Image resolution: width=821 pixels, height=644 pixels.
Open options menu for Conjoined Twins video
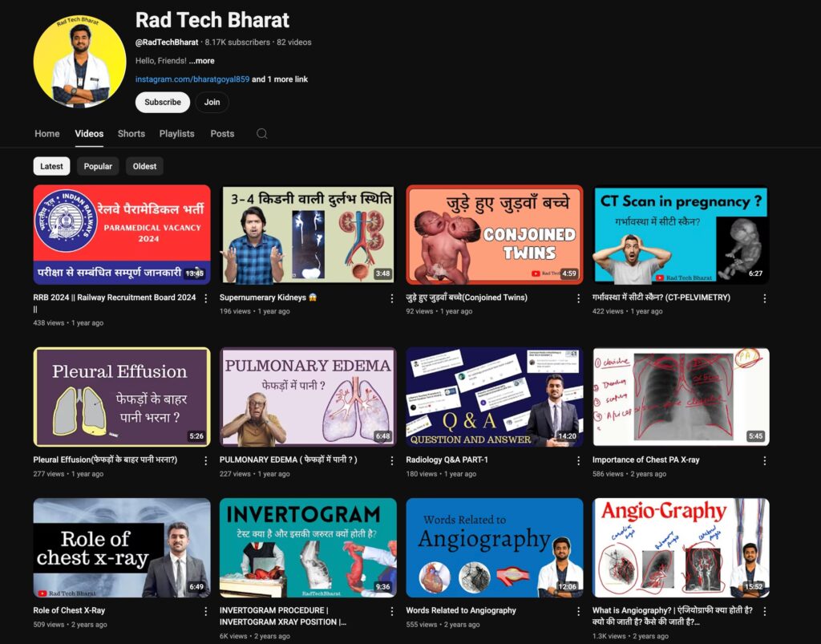tap(578, 298)
